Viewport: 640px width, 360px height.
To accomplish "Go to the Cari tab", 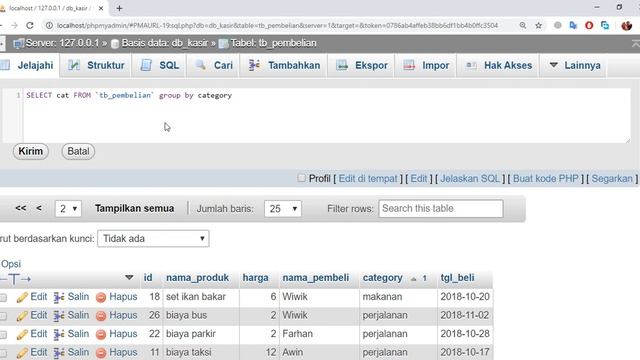I will (214, 65).
